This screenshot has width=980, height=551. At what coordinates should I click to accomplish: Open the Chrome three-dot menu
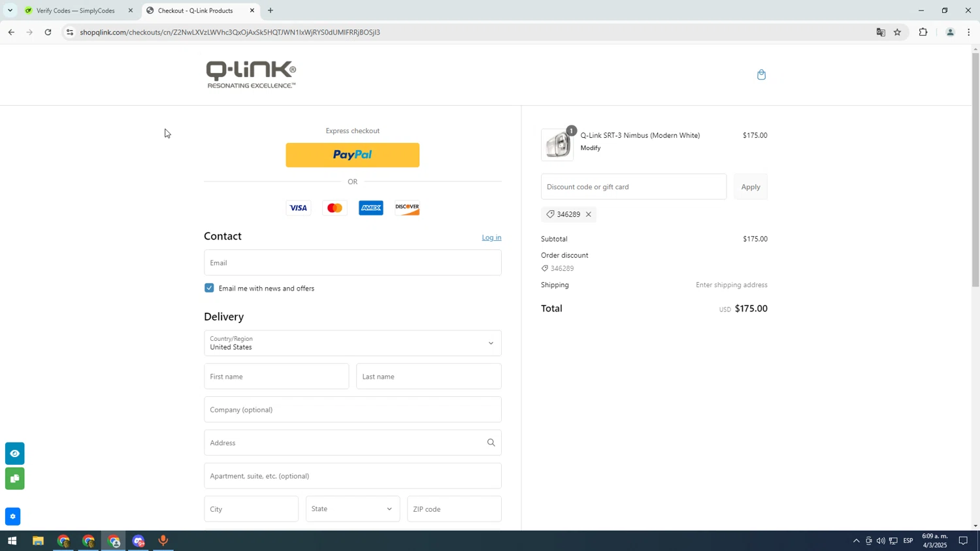coord(968,32)
